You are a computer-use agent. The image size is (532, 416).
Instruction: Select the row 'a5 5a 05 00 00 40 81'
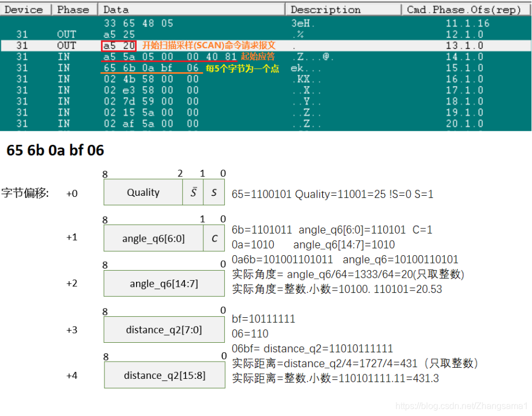[x=265, y=57]
